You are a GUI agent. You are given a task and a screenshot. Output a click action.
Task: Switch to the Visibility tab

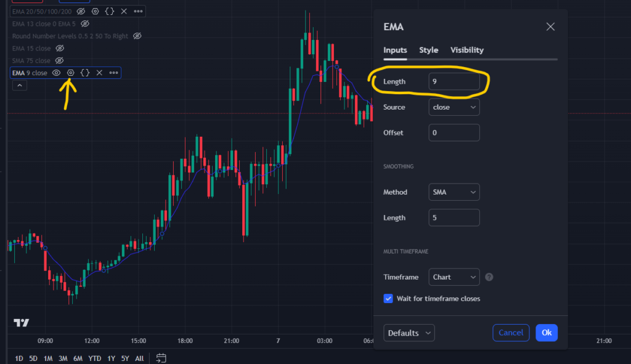click(x=467, y=50)
